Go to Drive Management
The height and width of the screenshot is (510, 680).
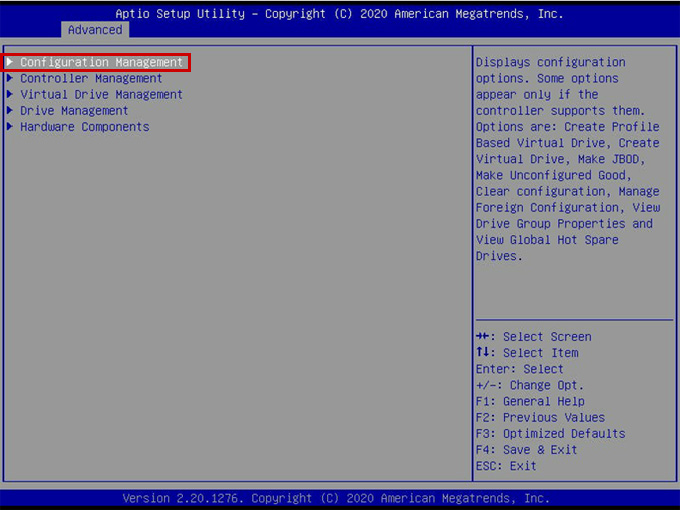point(74,110)
